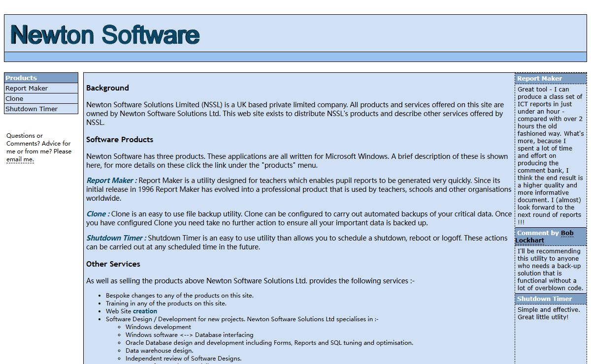Click the Report Maker testimonial header
Viewport: 591px width, 364px height.
[551, 78]
